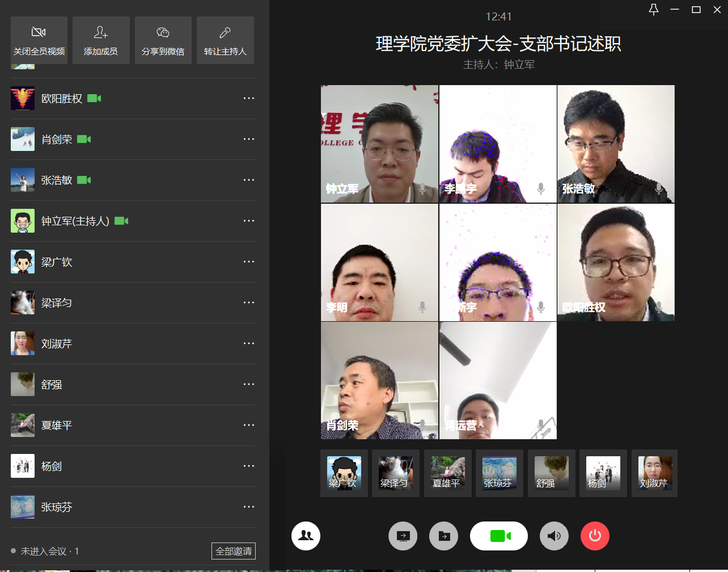The height and width of the screenshot is (572, 728).
Task: Select 刘淑芹 in the member list
Action: pyautogui.click(x=57, y=344)
